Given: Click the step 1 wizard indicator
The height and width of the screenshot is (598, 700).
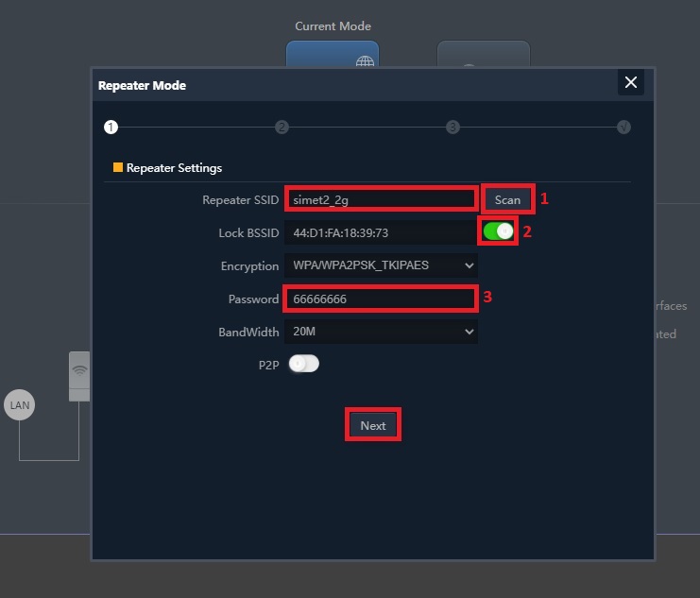Looking at the screenshot, I should tap(111, 127).
